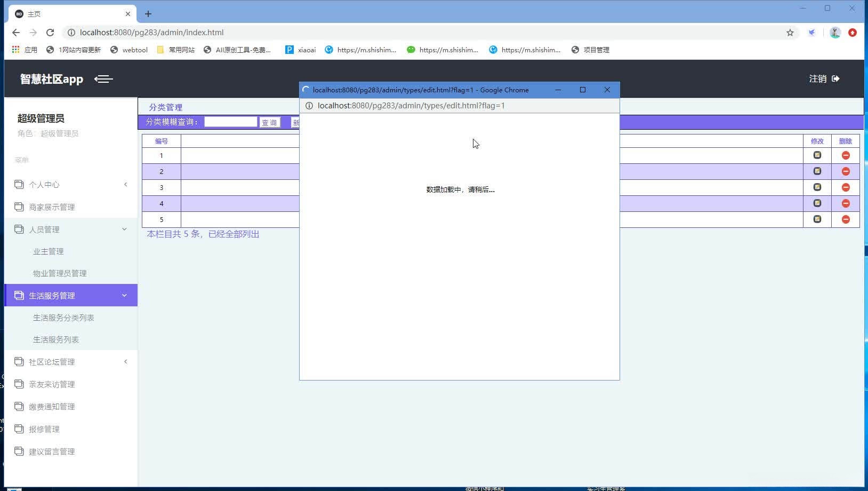The width and height of the screenshot is (868, 491).
Task: Click the browser back arrow
Action: 16,33
